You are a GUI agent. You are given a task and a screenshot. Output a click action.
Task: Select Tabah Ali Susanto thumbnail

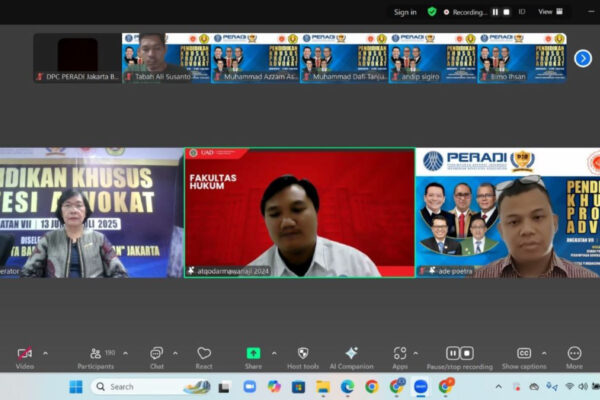click(x=166, y=58)
